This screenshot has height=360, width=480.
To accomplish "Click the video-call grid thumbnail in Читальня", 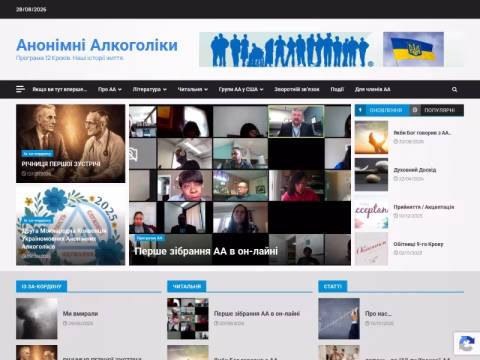I will point(188,318).
